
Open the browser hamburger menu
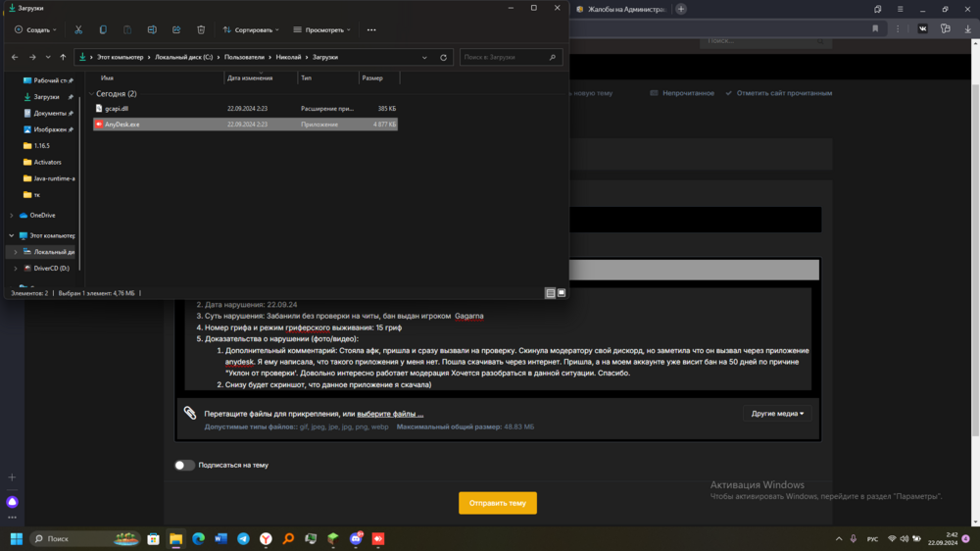900,9
